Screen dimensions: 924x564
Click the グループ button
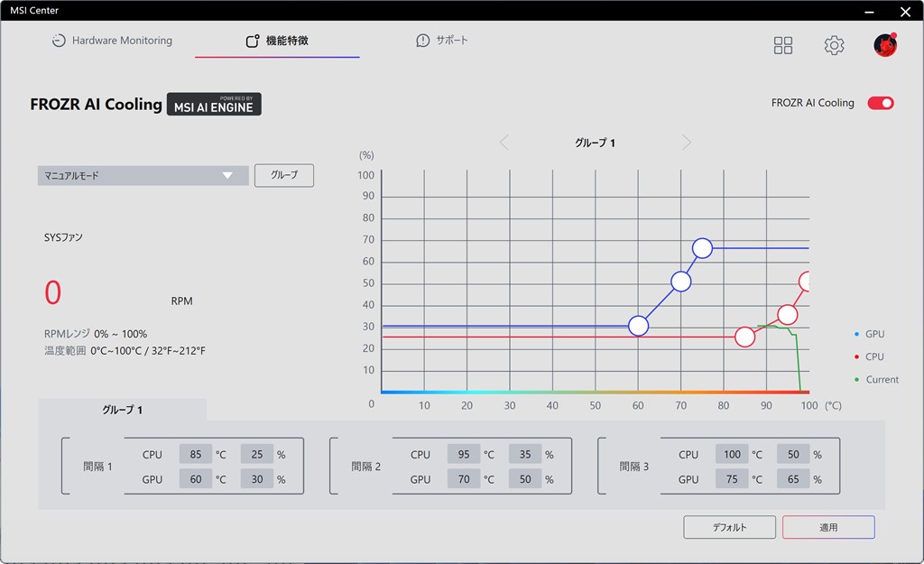(284, 176)
